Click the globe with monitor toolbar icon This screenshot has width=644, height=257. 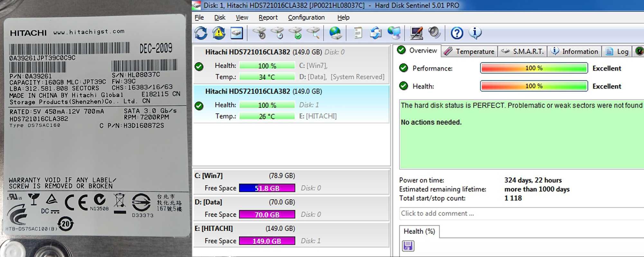tap(394, 33)
